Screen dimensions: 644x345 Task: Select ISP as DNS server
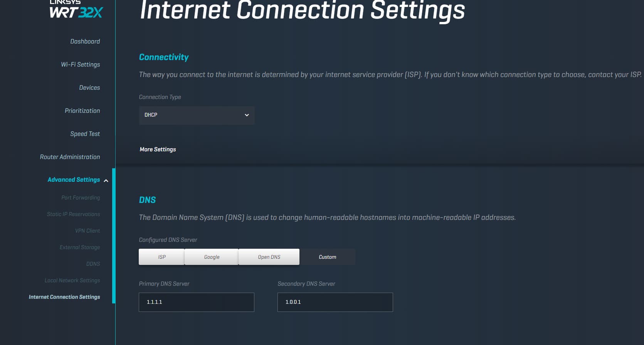coord(161,257)
